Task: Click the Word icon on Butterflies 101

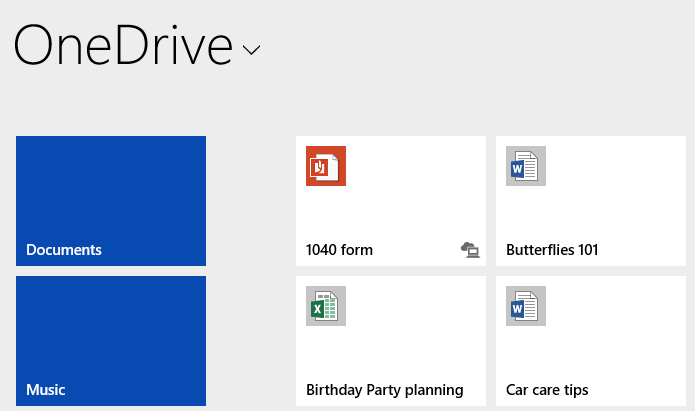Action: (x=525, y=166)
